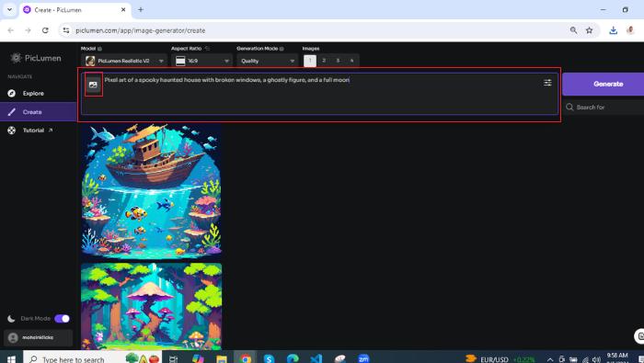Click the swap icon beside Aspect Ratio

(207, 49)
